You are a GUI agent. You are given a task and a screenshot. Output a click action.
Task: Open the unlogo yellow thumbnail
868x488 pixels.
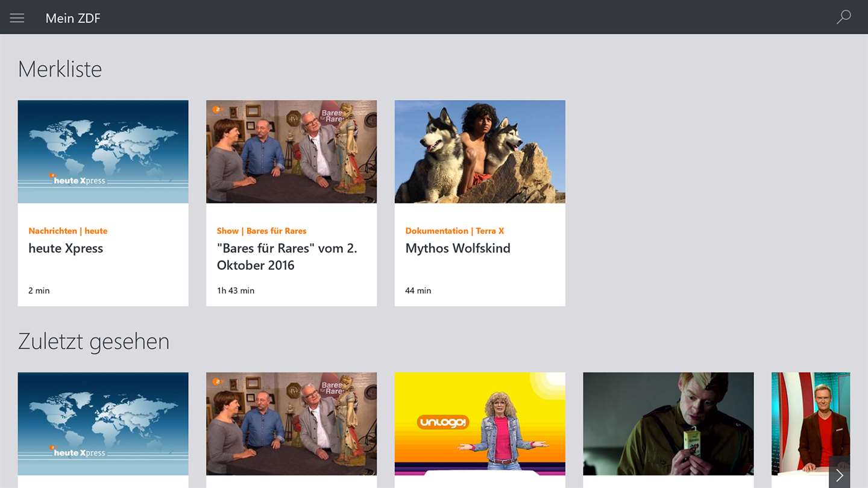coord(480,424)
